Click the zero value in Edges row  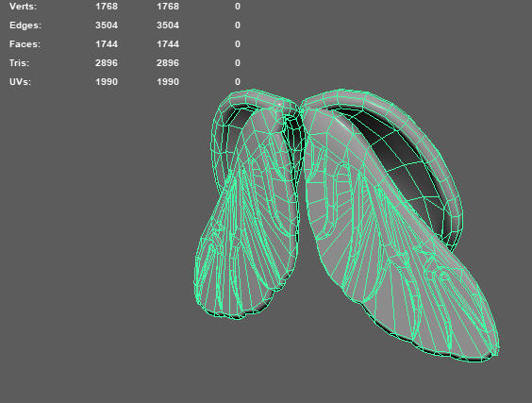pyautogui.click(x=238, y=25)
